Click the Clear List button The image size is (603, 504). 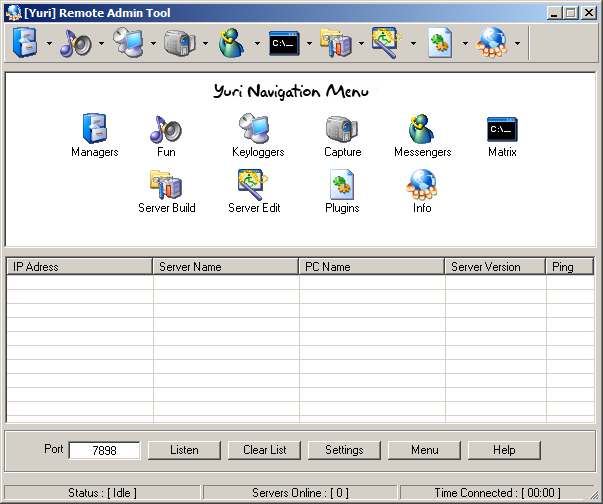(264, 450)
